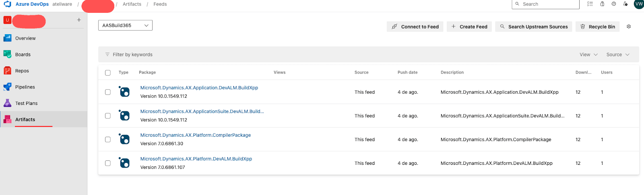The width and height of the screenshot is (644, 195).
Task: Select Test Plans in the sidebar
Action: pos(43,103)
